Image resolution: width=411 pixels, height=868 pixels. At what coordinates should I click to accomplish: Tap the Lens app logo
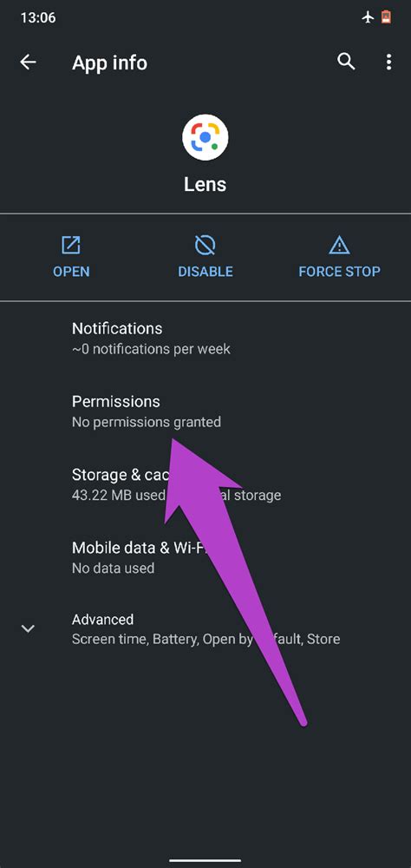pyautogui.click(x=205, y=137)
